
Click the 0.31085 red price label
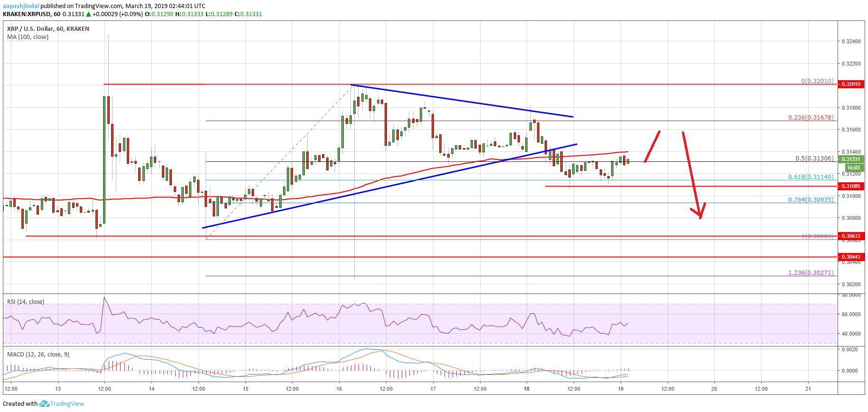(851, 187)
